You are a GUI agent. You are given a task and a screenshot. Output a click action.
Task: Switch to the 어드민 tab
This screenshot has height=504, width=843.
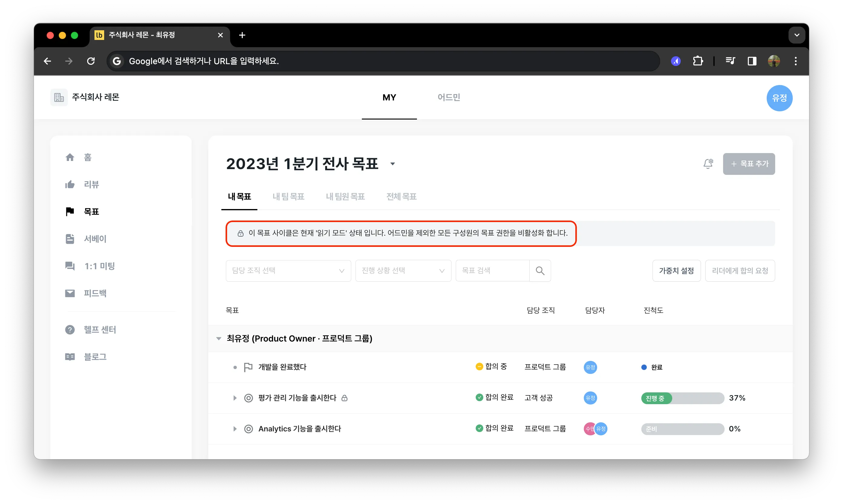449,97
